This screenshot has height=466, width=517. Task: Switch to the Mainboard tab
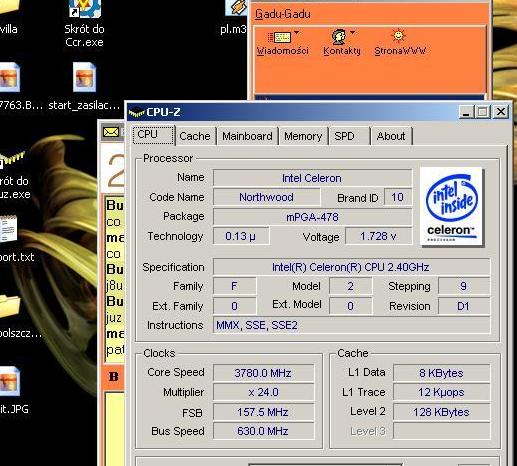coord(247,136)
